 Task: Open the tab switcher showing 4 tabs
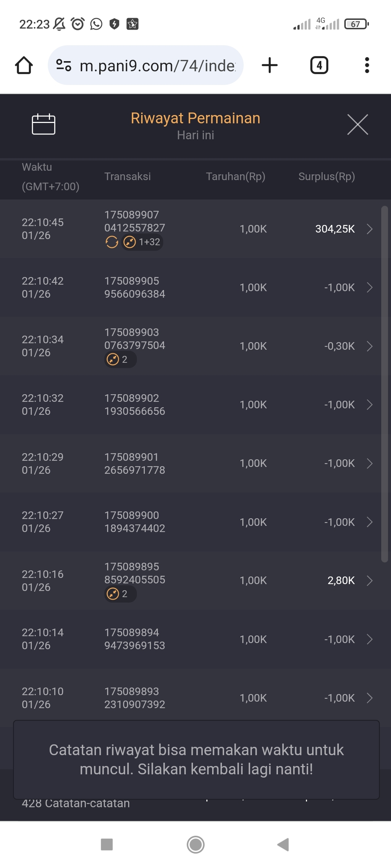click(319, 65)
